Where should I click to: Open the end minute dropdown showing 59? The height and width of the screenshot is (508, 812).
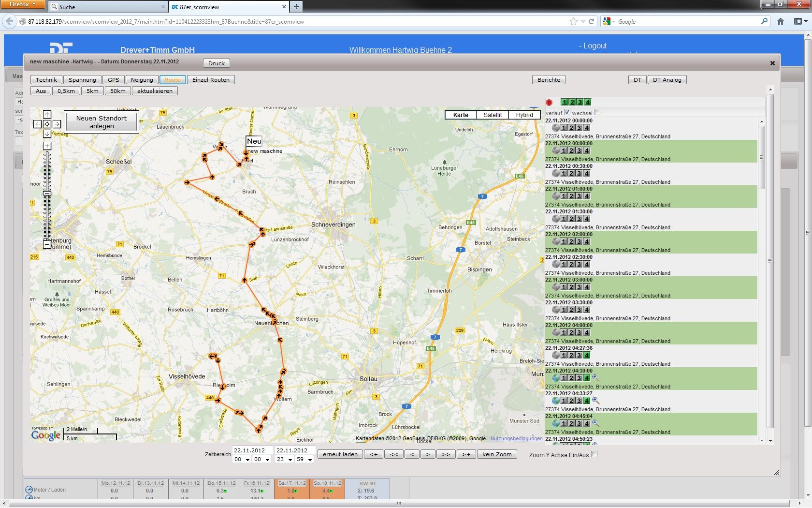click(304, 459)
